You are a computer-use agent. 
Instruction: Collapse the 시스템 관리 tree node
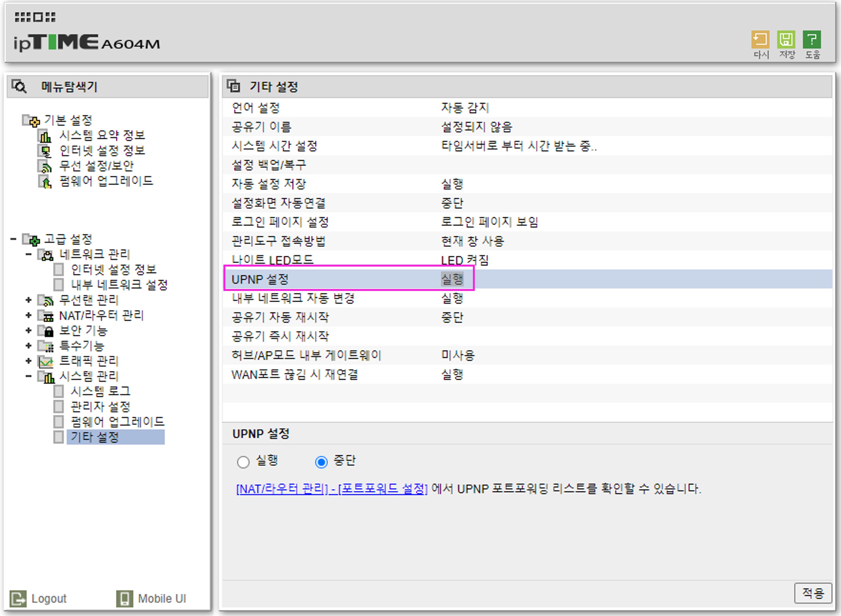pos(28,376)
